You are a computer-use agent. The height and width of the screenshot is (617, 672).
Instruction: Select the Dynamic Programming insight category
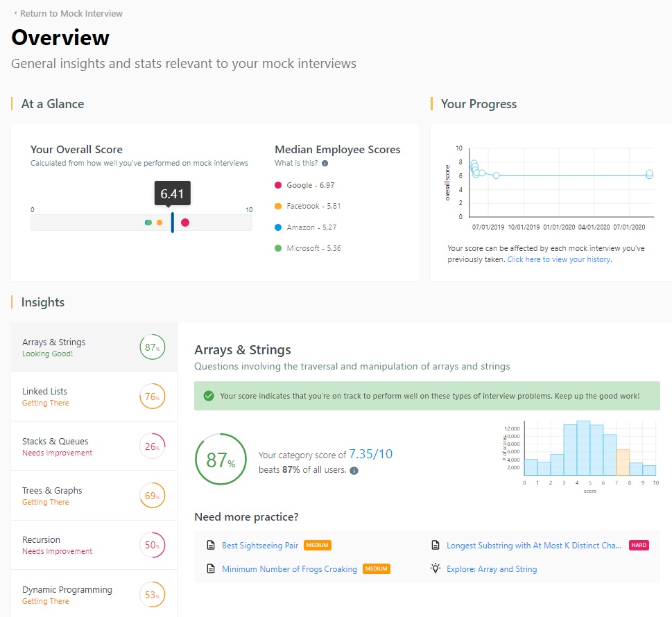(94, 594)
